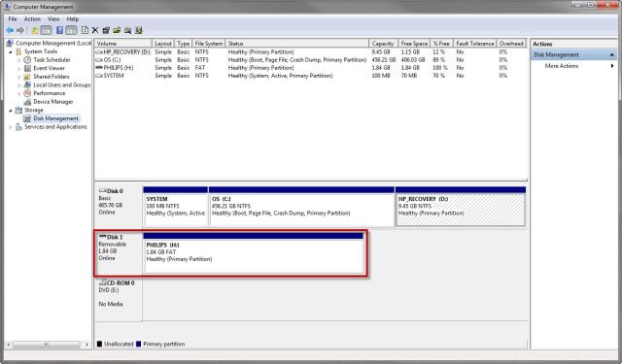Click the Forward arrow toolbar button

(20, 30)
